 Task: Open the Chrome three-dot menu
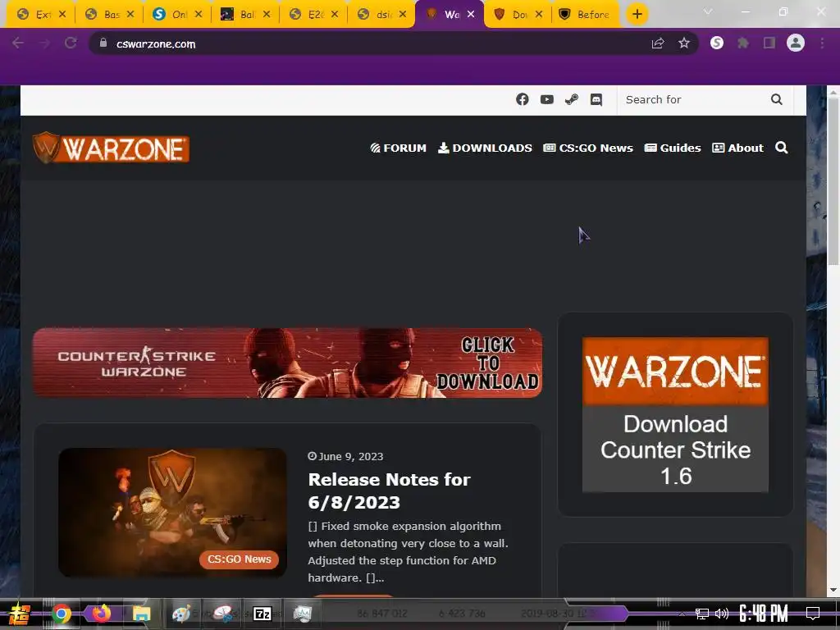[x=822, y=43]
